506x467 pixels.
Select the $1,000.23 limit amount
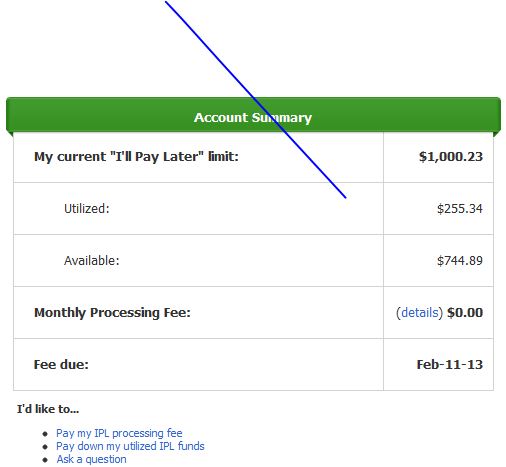pos(451,157)
